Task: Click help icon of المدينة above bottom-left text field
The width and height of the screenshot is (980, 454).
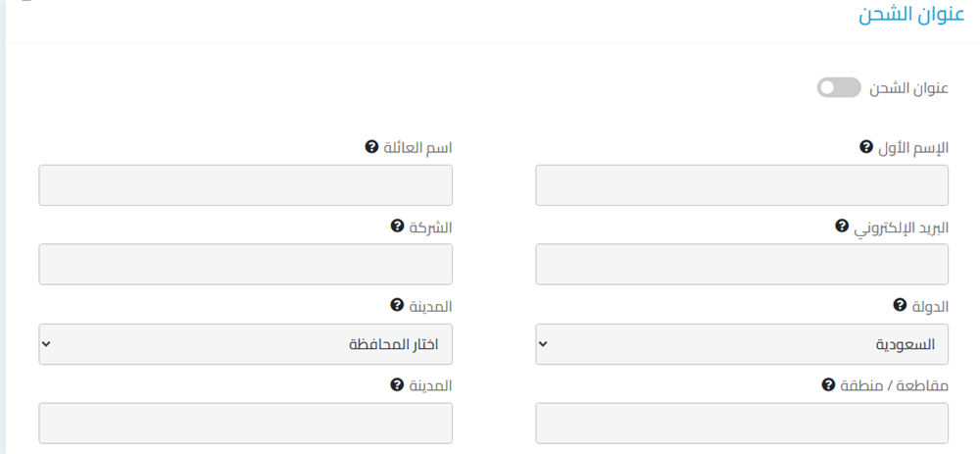Action: coord(396,385)
